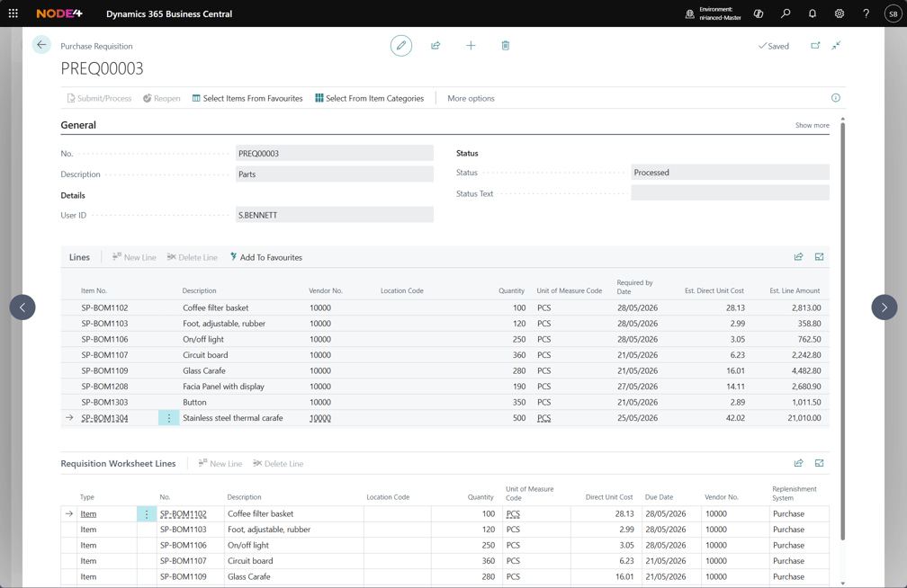907x588 pixels.
Task: Open More options menu
Action: [471, 98]
